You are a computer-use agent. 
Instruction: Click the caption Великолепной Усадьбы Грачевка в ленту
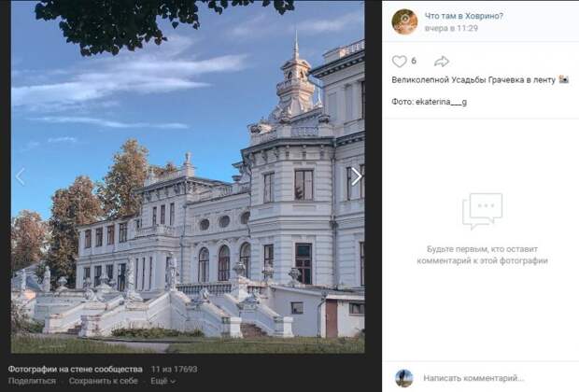tap(473, 79)
